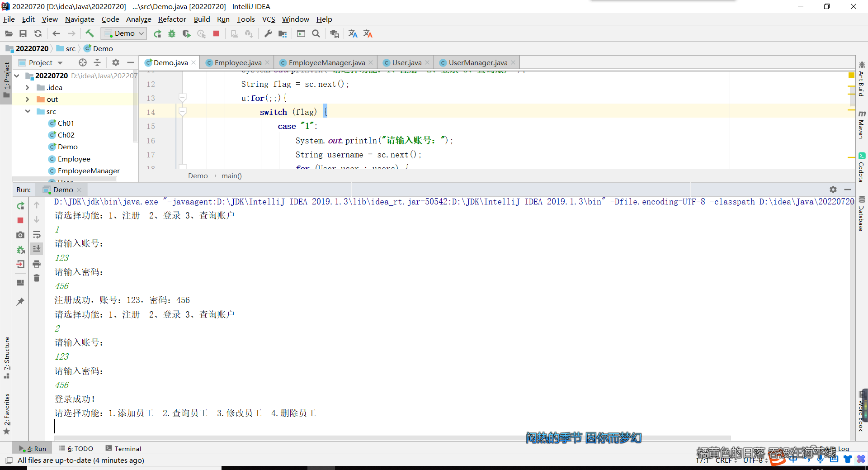The height and width of the screenshot is (470, 868).
Task: Click the Open file toolbar icon
Action: click(9, 33)
